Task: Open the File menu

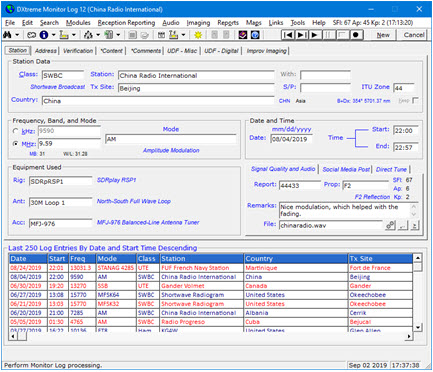Action: [x=10, y=23]
